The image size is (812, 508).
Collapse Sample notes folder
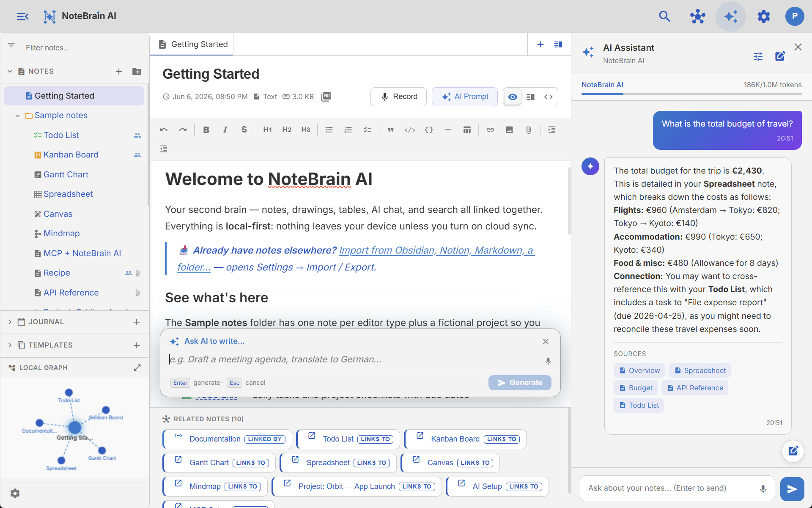(17, 116)
